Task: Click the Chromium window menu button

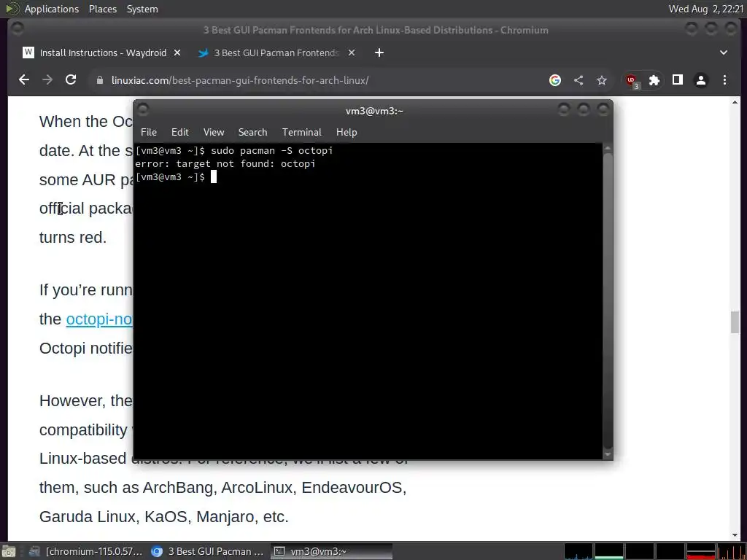Action: (18, 29)
